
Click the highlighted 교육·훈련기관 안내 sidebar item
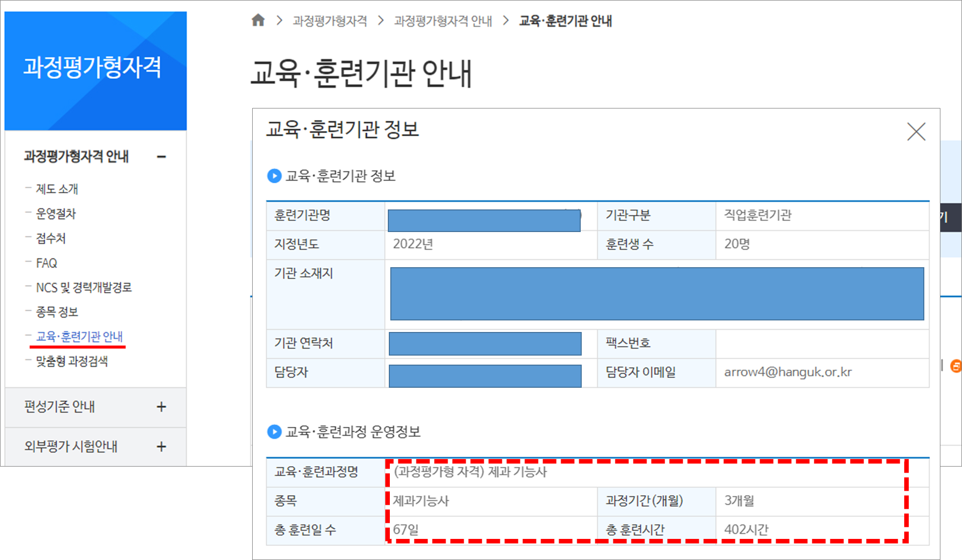pyautogui.click(x=80, y=337)
